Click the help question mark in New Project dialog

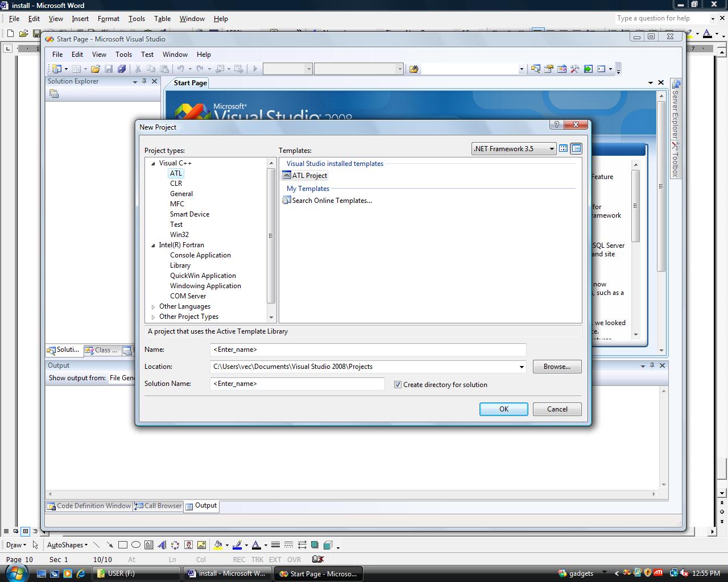[556, 124]
